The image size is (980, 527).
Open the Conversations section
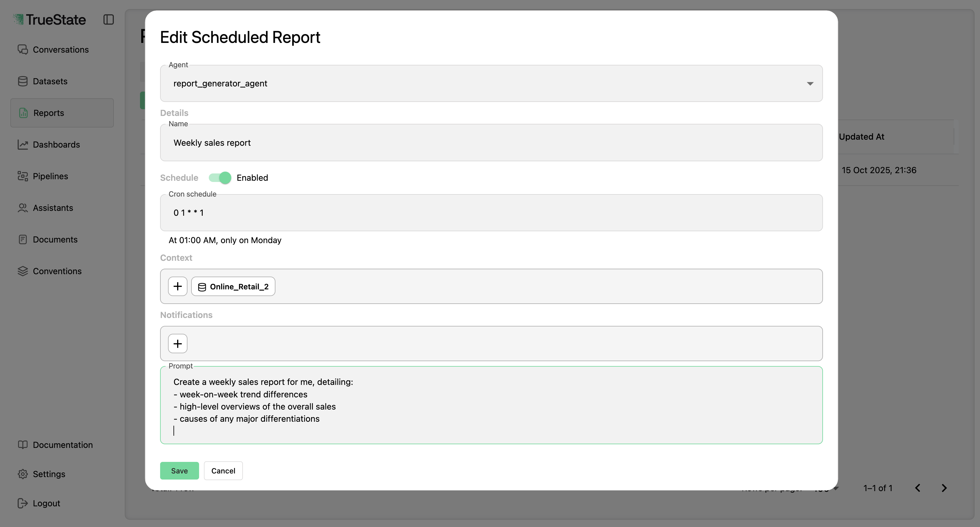point(61,49)
